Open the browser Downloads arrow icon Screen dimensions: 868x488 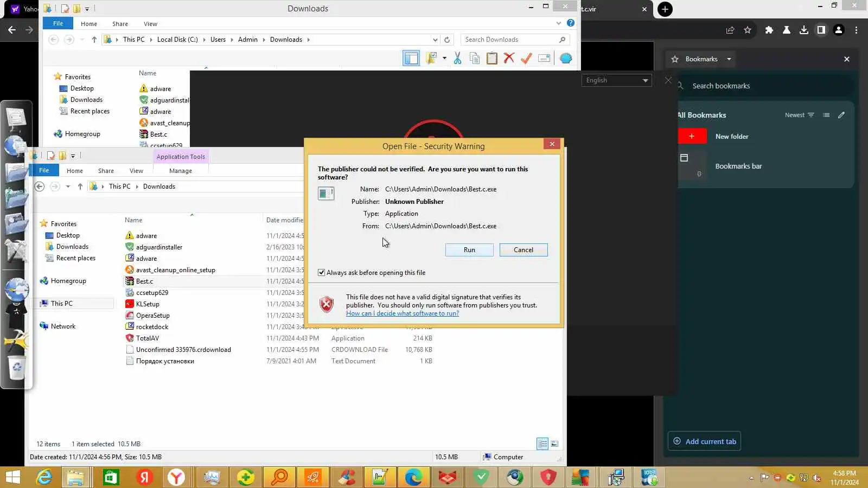(x=803, y=30)
